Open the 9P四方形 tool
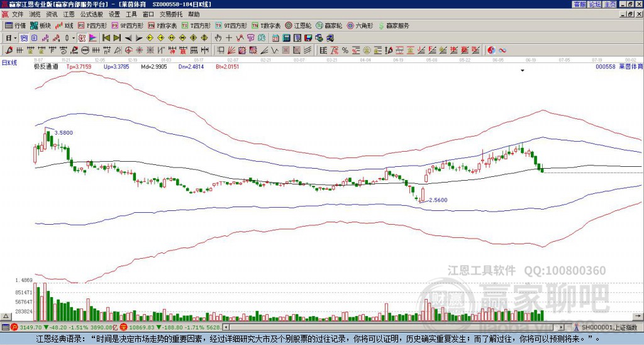The width and height of the screenshot is (644, 345). point(127,25)
